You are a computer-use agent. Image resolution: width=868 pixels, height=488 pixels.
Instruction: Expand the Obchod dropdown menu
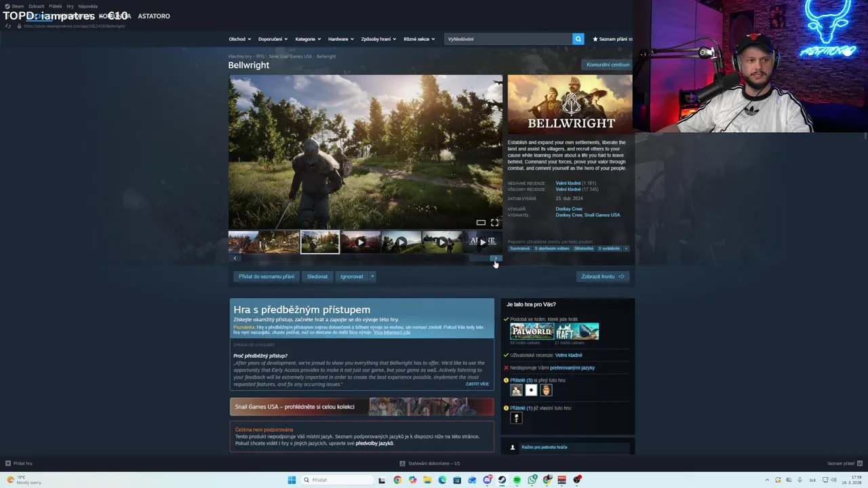[x=239, y=39]
